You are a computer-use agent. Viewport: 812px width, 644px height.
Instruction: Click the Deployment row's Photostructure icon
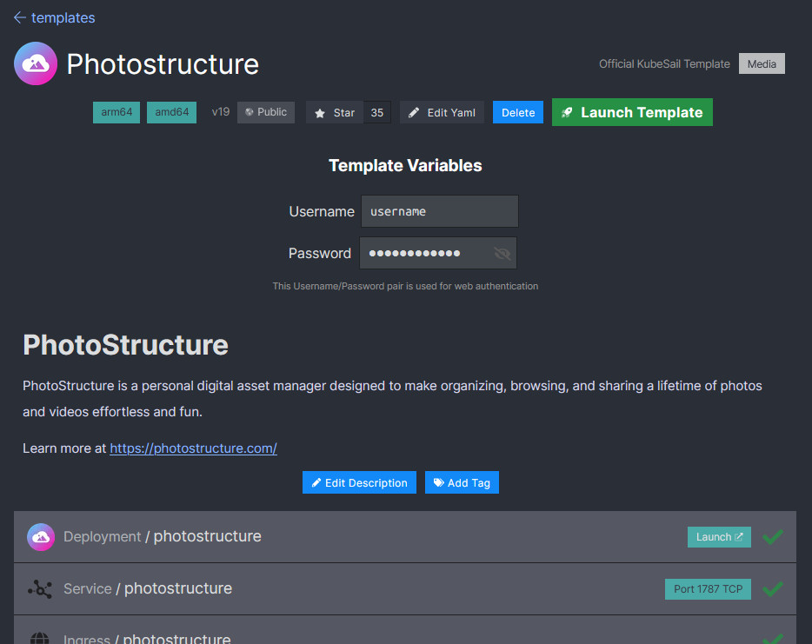pos(41,537)
